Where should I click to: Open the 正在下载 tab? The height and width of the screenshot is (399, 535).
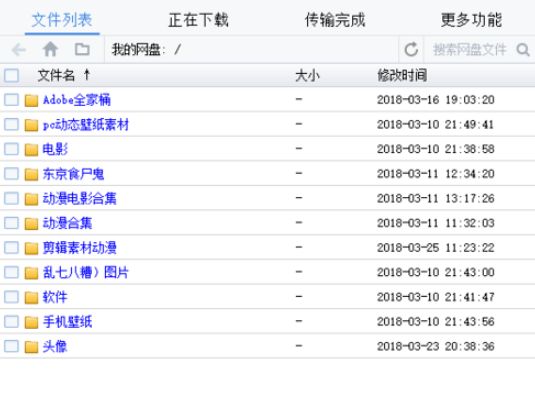point(198,20)
